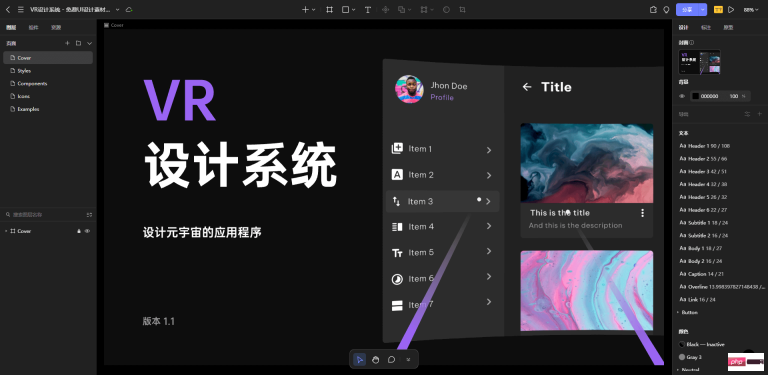The image size is (768, 375).
Task: Switch to the Layers tab in left panel
Action: tap(11, 27)
